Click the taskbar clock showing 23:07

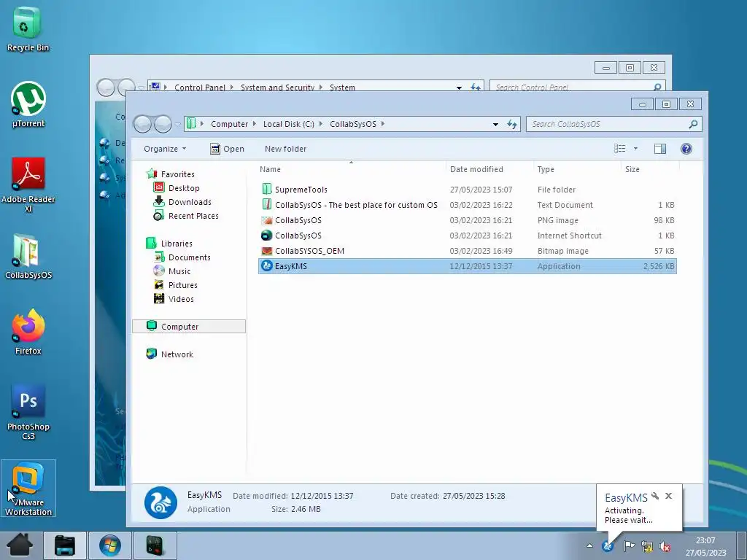pyautogui.click(x=705, y=546)
